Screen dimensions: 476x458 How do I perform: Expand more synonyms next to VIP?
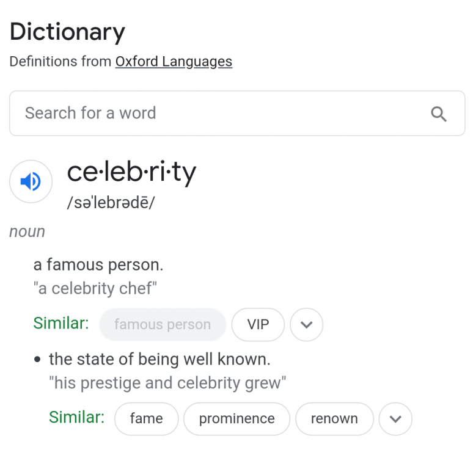(306, 325)
